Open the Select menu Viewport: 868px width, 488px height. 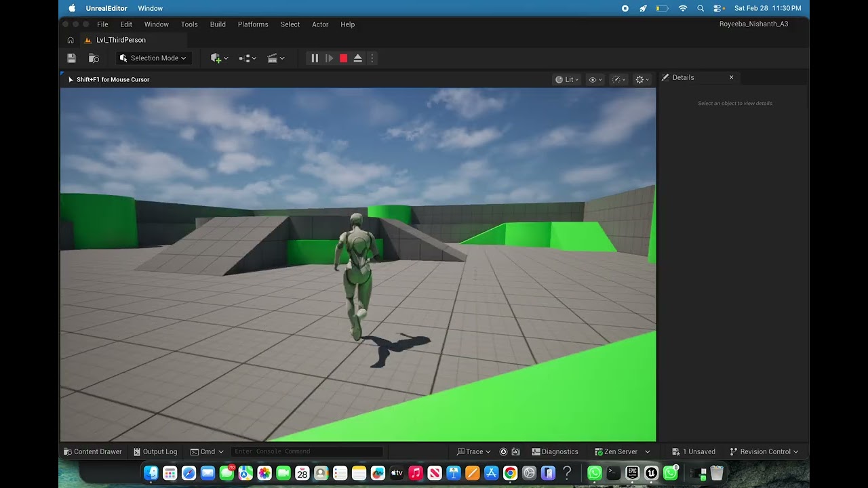290,24
